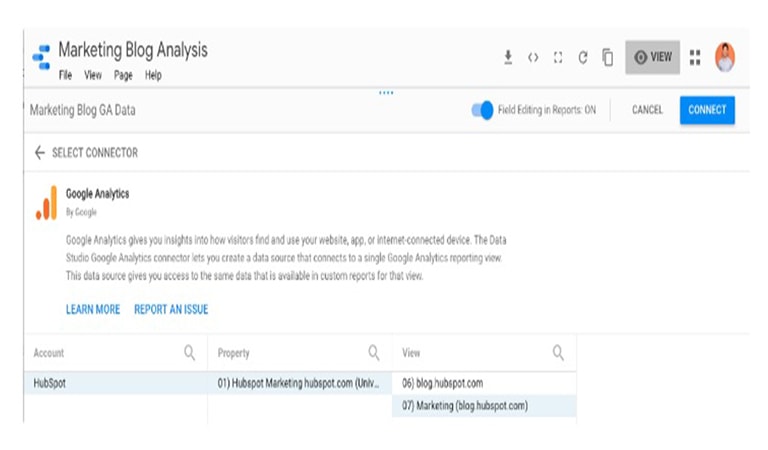Viewport: 768px width, 450px height.
Task: Search the Property column
Action: tap(374, 353)
